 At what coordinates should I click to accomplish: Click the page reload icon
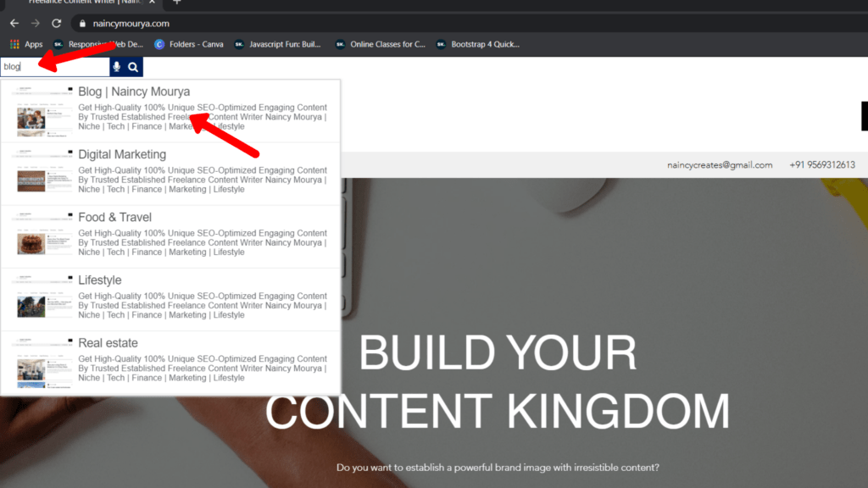pos(56,23)
